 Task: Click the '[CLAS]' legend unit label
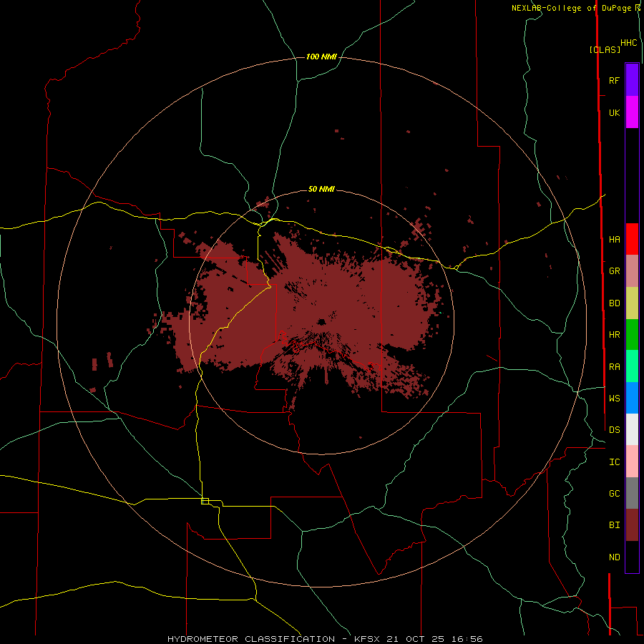click(x=605, y=49)
